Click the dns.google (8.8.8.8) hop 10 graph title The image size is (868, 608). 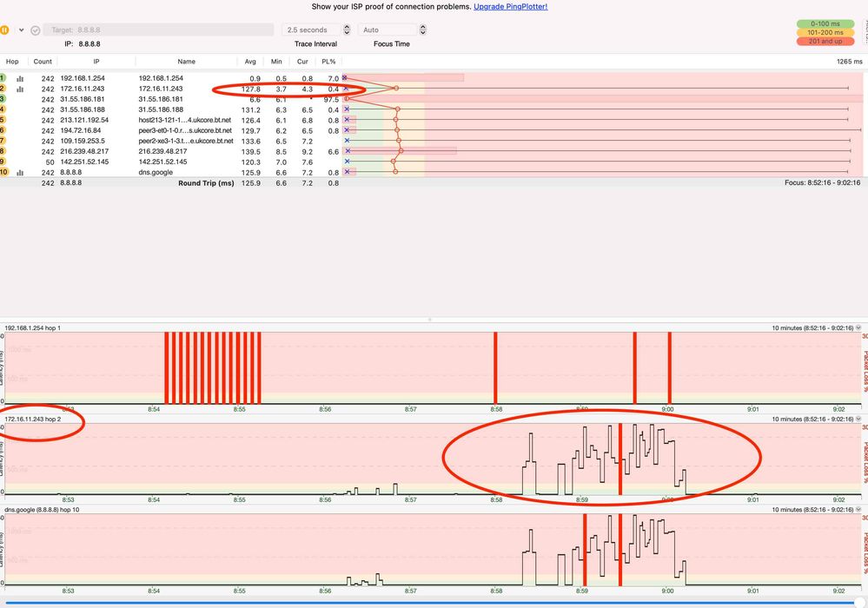pos(42,510)
